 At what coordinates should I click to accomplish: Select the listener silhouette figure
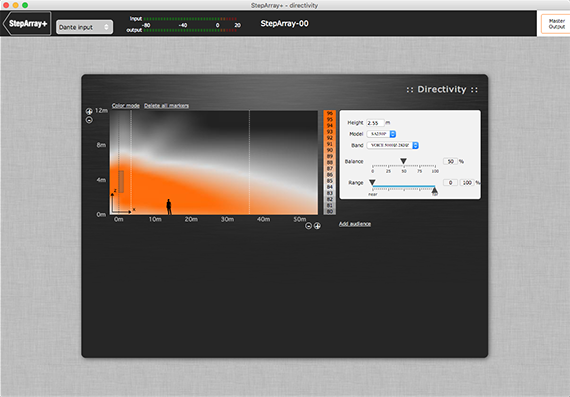(169, 207)
